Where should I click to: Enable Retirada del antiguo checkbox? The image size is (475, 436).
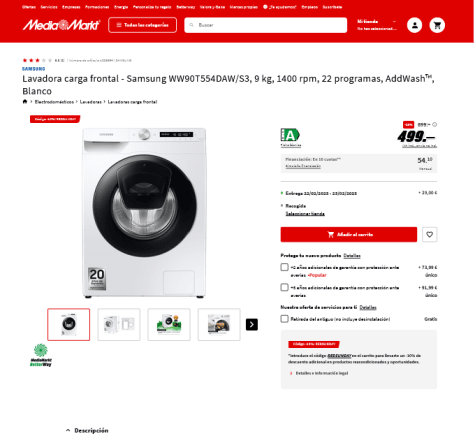click(x=284, y=319)
